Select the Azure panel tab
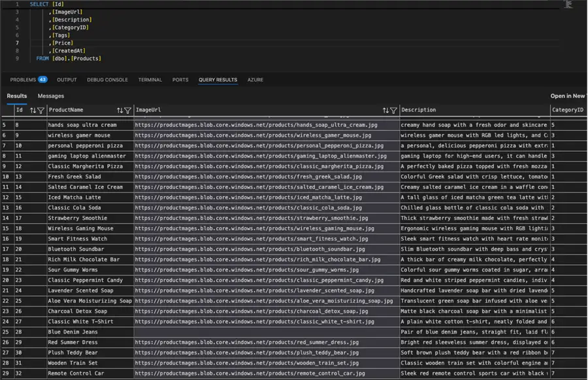This screenshot has width=588, height=380. click(x=255, y=80)
